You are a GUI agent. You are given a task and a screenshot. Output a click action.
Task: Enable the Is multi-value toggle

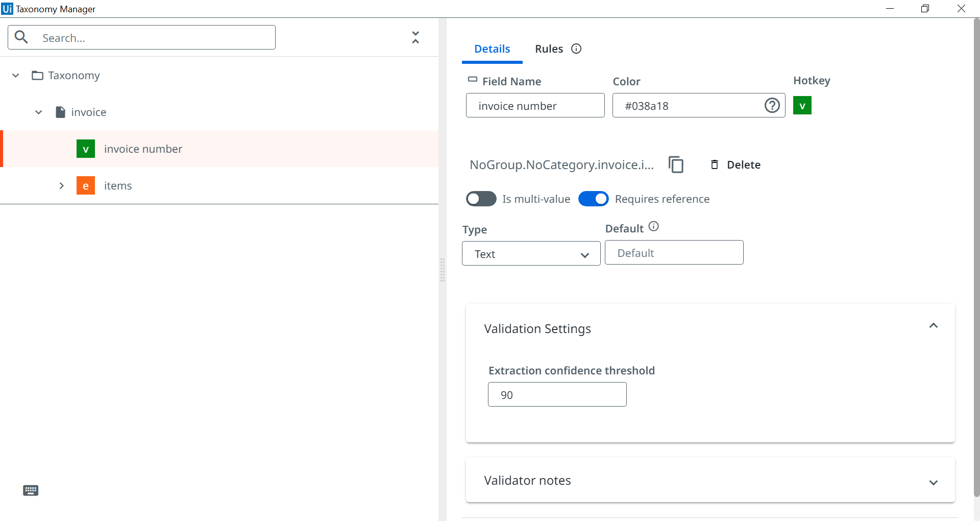(x=481, y=199)
